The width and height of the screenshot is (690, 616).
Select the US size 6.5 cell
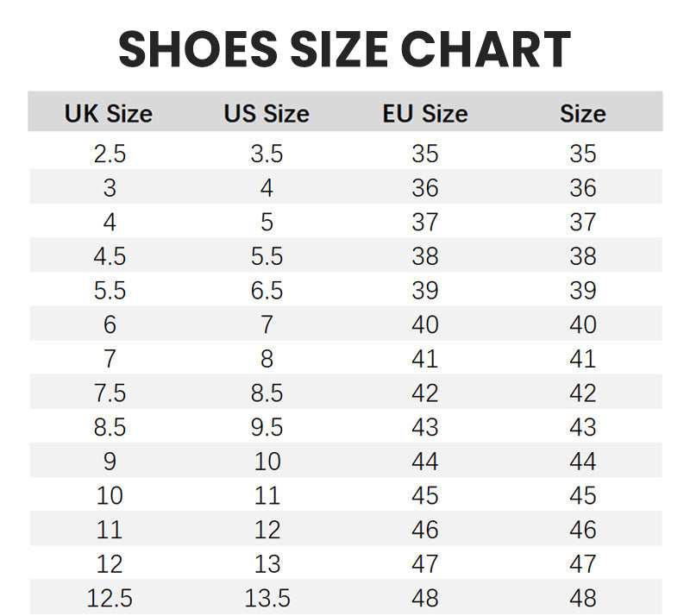[x=267, y=291]
